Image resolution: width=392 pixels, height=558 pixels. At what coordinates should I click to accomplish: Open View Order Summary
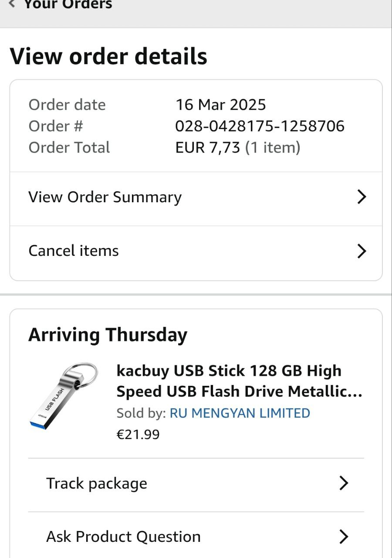pyautogui.click(x=105, y=197)
